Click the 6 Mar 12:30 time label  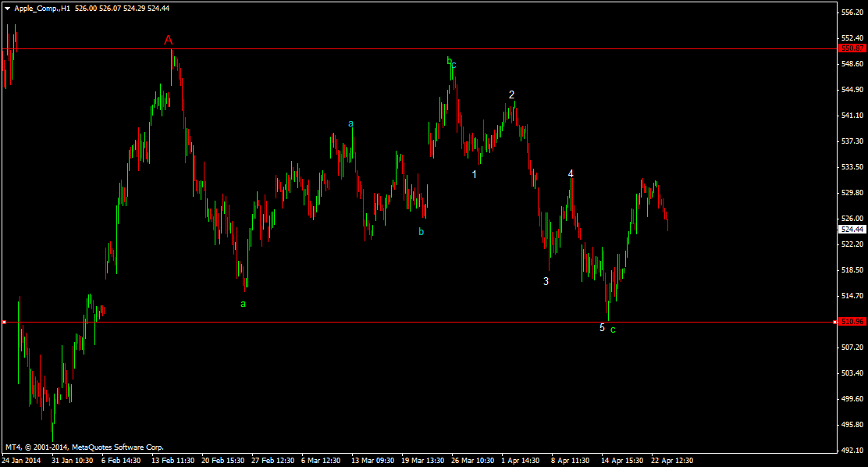point(321,460)
